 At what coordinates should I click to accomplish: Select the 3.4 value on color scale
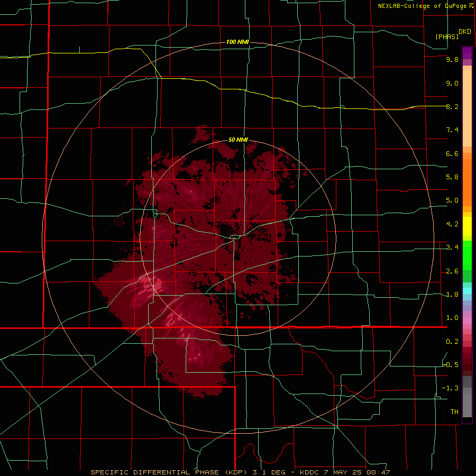pos(452,248)
